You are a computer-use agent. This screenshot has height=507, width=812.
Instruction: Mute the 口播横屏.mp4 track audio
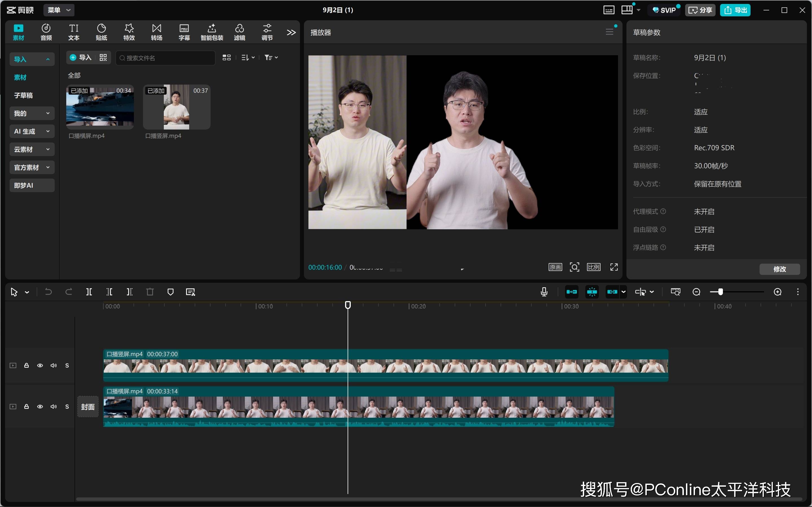pyautogui.click(x=53, y=407)
